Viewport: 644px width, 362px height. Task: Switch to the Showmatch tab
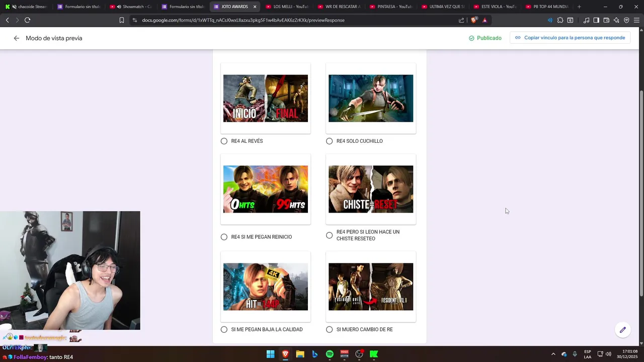click(x=131, y=7)
